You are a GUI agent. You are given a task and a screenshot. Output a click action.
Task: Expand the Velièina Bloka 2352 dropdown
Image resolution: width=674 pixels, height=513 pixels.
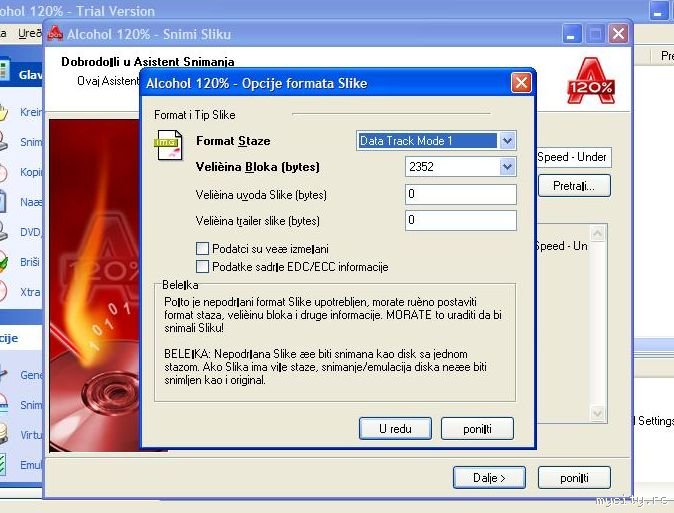[x=507, y=167]
